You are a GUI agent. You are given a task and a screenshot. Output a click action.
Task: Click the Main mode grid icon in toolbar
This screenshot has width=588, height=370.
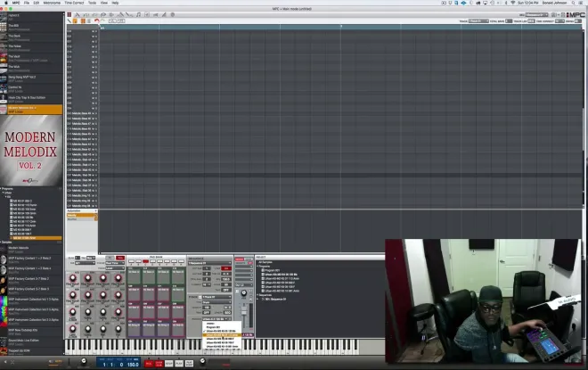point(69,14)
